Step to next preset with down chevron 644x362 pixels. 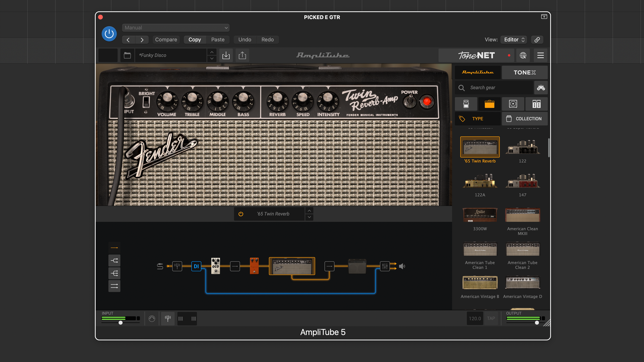coord(212,59)
